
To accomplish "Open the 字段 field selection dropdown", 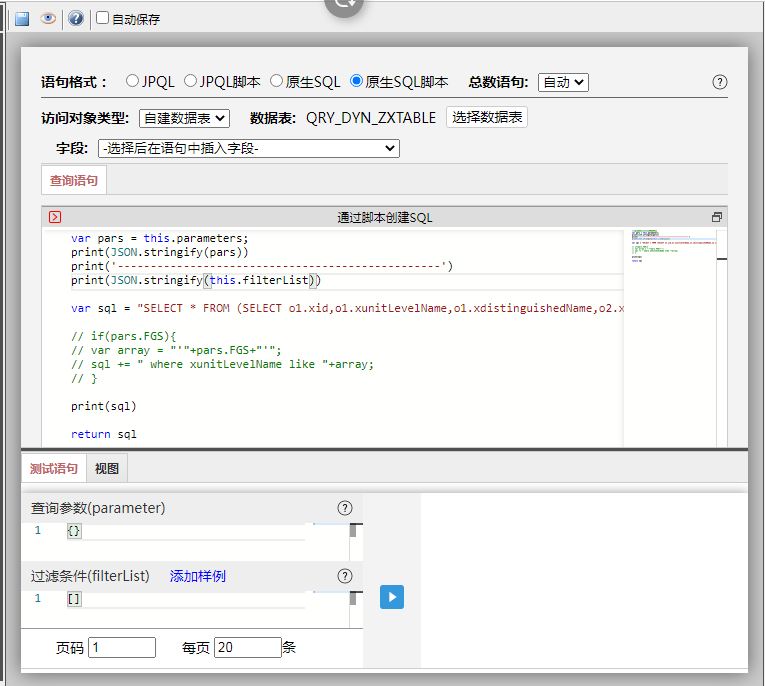I will tap(248, 148).
